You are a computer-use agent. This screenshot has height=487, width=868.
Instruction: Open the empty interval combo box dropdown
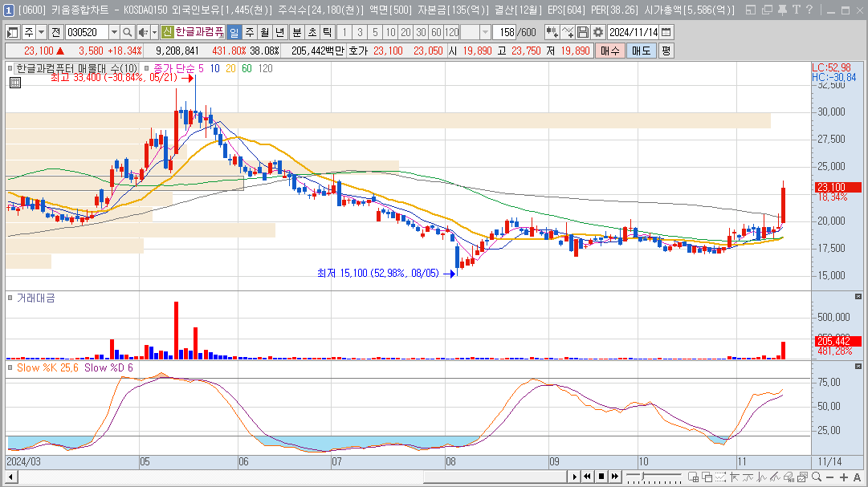pyautogui.click(x=485, y=33)
